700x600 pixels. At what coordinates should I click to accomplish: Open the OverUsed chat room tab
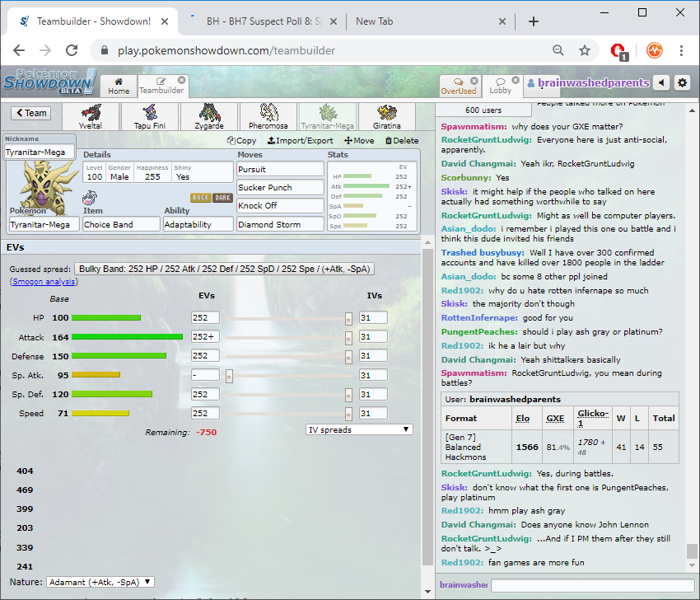click(459, 87)
